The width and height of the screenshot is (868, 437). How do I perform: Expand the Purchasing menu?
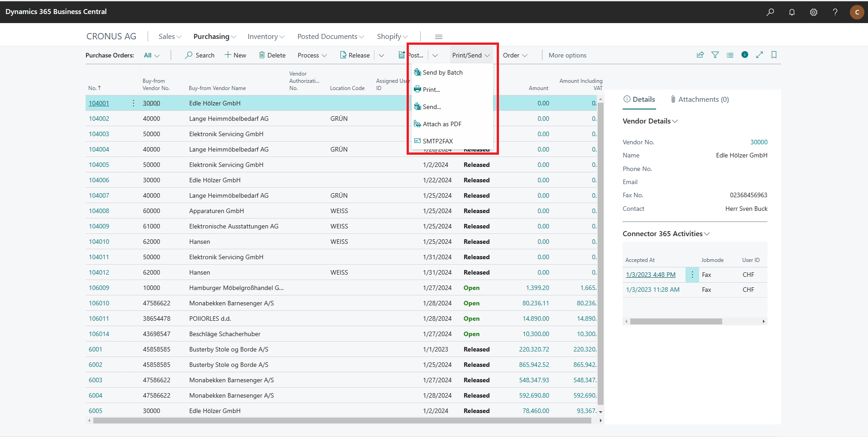(x=215, y=37)
